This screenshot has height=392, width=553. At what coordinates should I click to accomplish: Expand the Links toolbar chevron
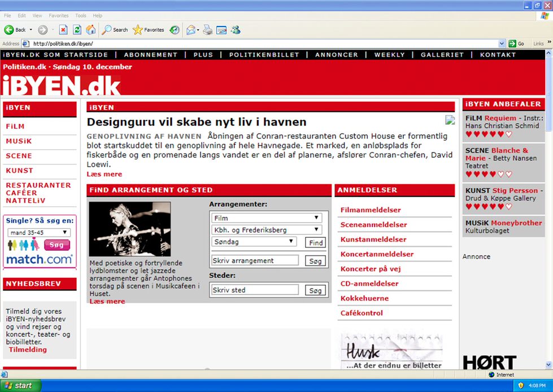click(x=549, y=43)
